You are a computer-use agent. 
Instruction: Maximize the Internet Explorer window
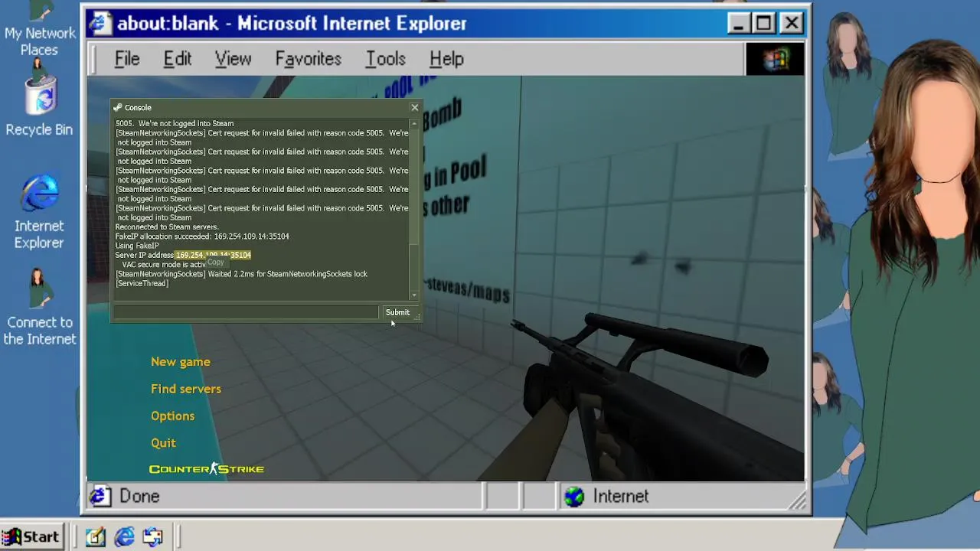pos(764,24)
